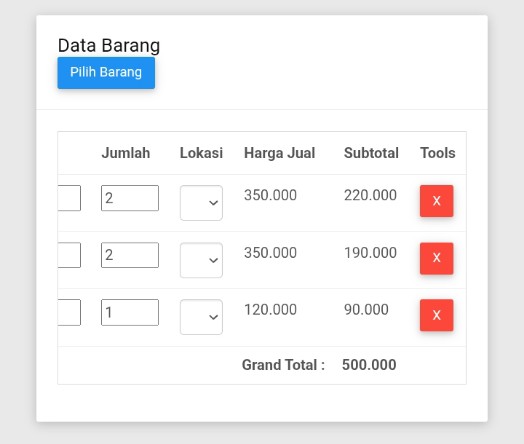524x444 pixels.
Task: Open Lokasi dropdown in third row
Action: pos(201,317)
